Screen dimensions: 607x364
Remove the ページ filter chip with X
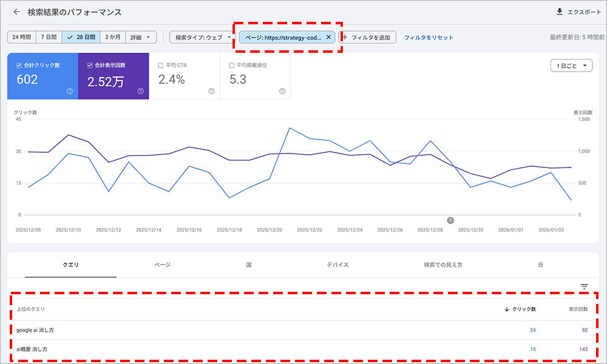(x=328, y=37)
